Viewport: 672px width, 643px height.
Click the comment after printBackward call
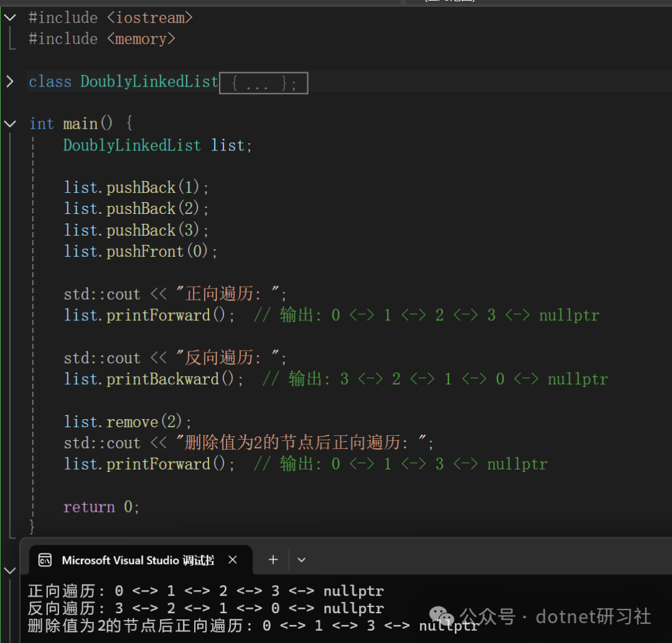[435, 379]
